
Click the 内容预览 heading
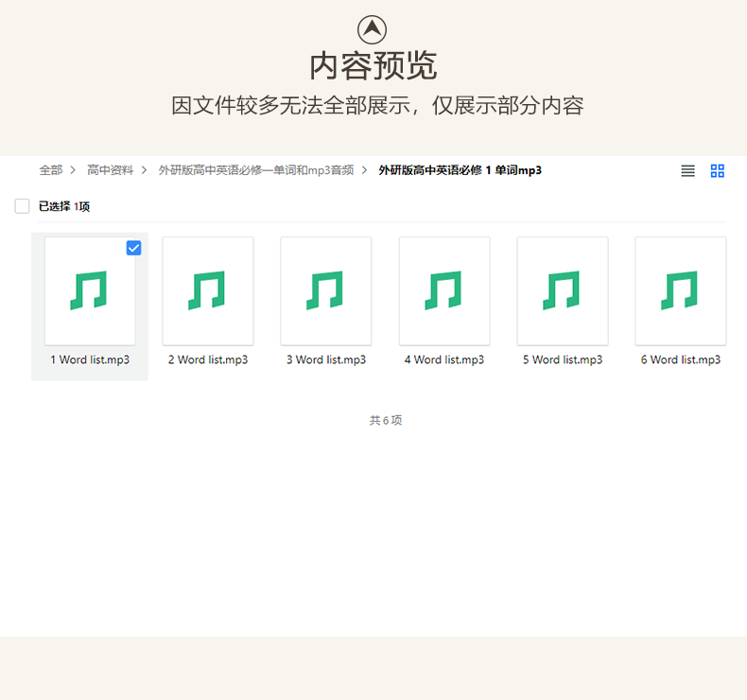click(x=373, y=66)
